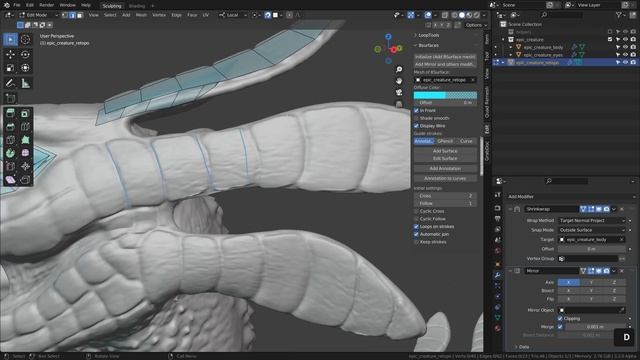Uncheck Loops on strokes

point(416,227)
